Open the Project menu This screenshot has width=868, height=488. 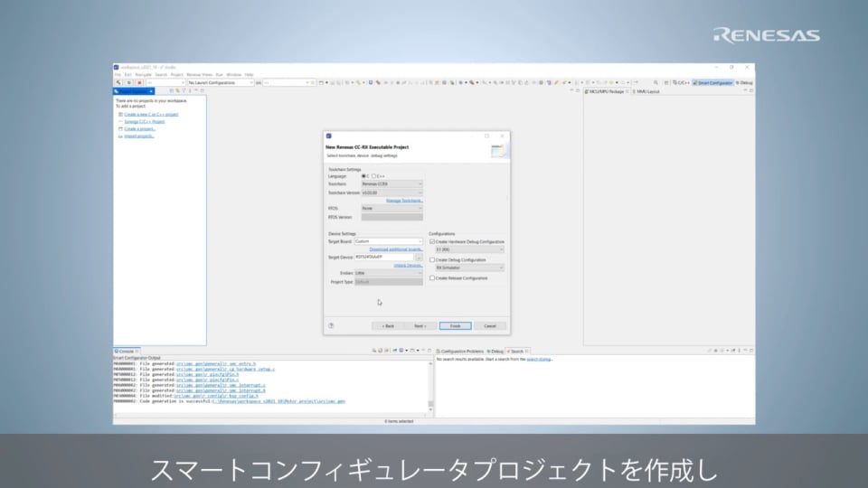176,75
